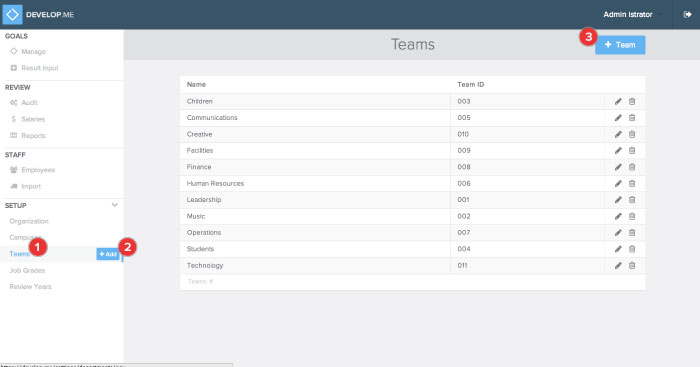Click the Team ID column header
Screen dimensions: 700x367
tap(471, 84)
